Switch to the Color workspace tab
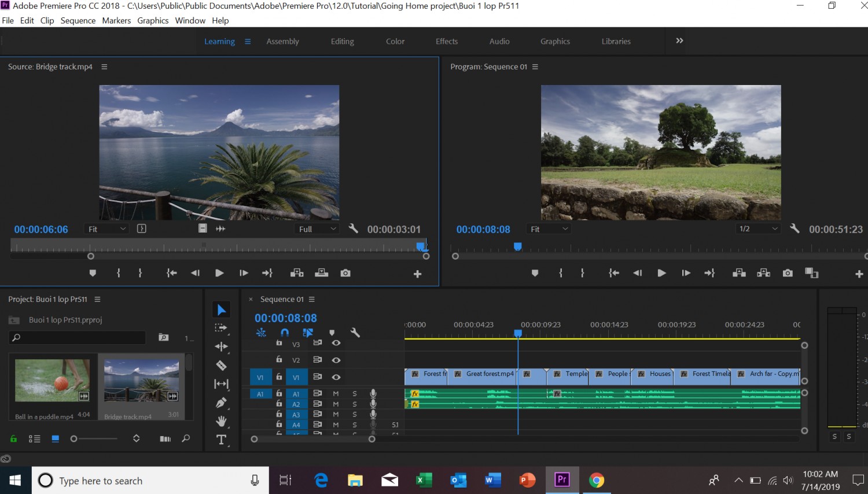Image resolution: width=868 pixels, height=494 pixels. click(395, 42)
